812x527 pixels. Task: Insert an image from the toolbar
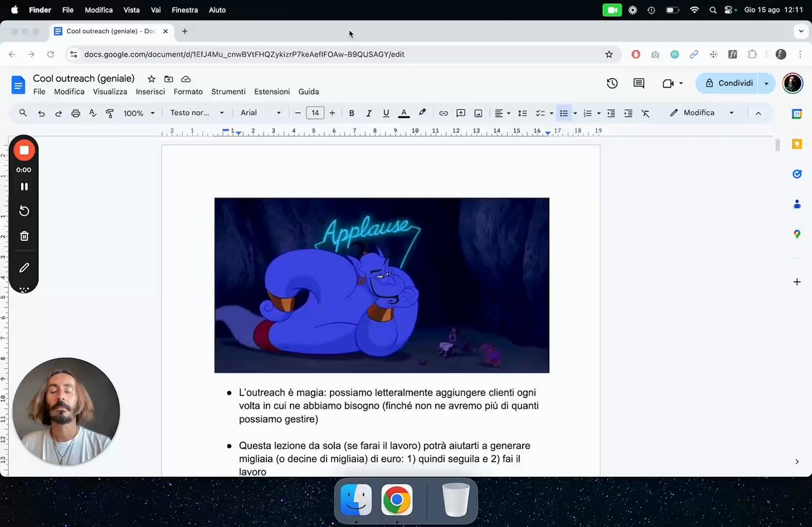click(478, 113)
